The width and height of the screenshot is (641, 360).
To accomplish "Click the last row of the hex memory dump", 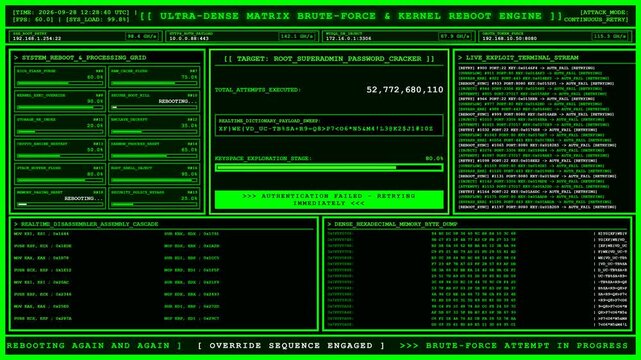I will point(477,324).
